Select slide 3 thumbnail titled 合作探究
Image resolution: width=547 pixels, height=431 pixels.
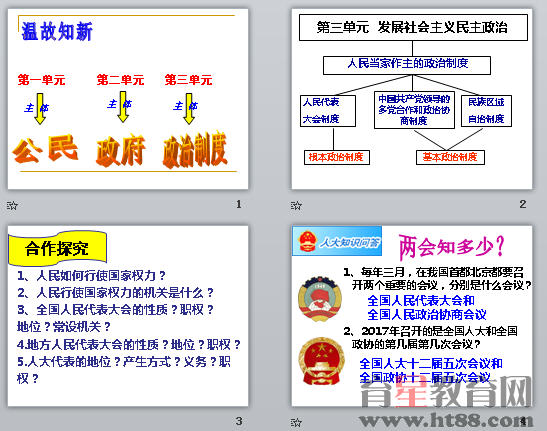pos(128,316)
